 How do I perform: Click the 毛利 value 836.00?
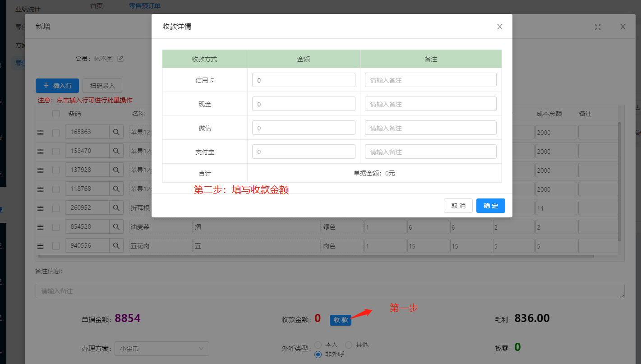click(x=532, y=318)
